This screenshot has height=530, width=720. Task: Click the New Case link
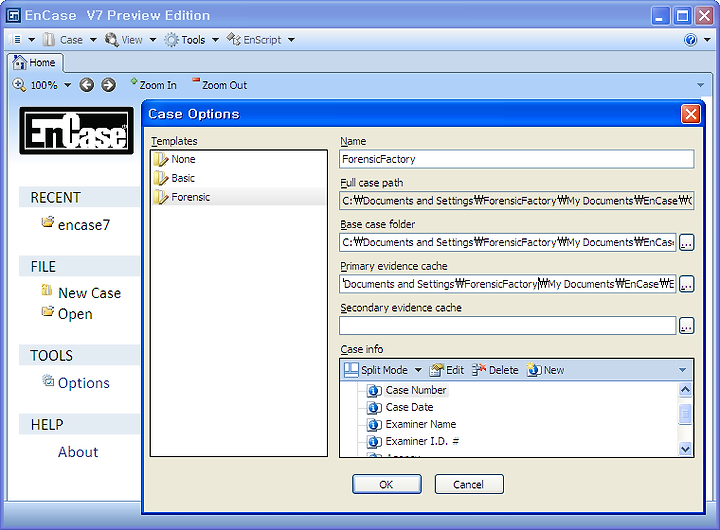90,293
